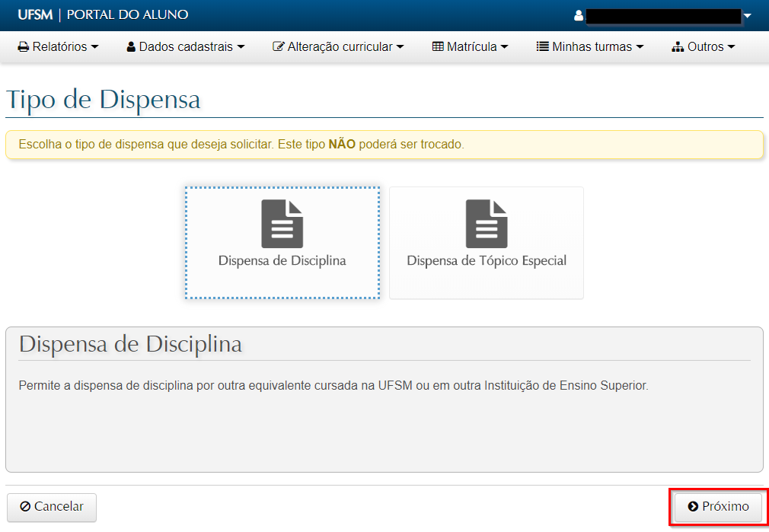
Task: Expand the Outros dropdown arrow
Action: [732, 47]
